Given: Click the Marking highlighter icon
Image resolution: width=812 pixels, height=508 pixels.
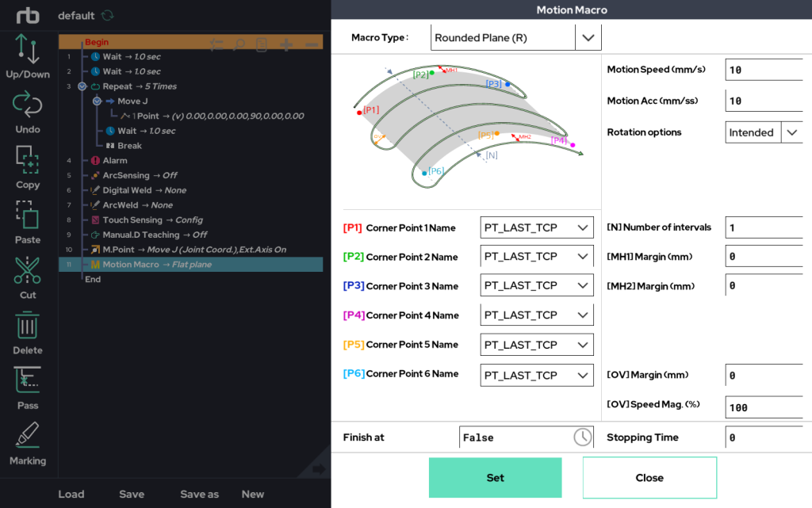Looking at the screenshot, I should [28, 434].
